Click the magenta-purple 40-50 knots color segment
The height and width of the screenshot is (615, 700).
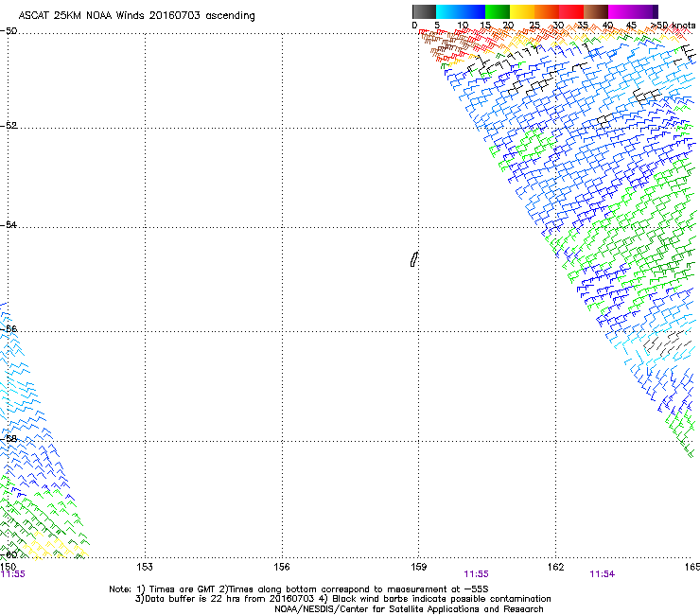pos(633,11)
